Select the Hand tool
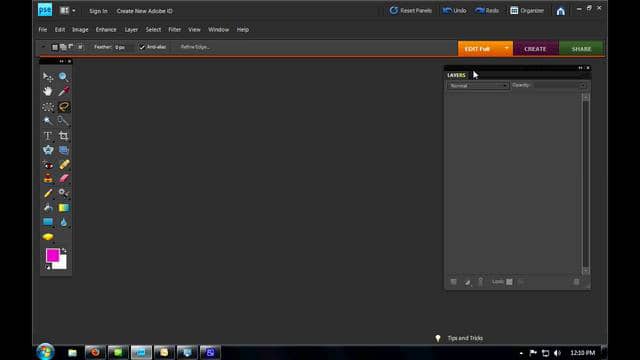The height and width of the screenshot is (360, 640). click(x=48, y=91)
